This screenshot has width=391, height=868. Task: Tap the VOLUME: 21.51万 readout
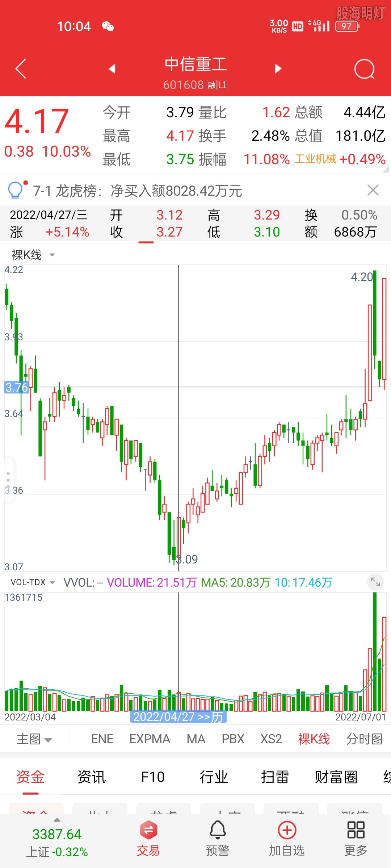[x=152, y=582]
